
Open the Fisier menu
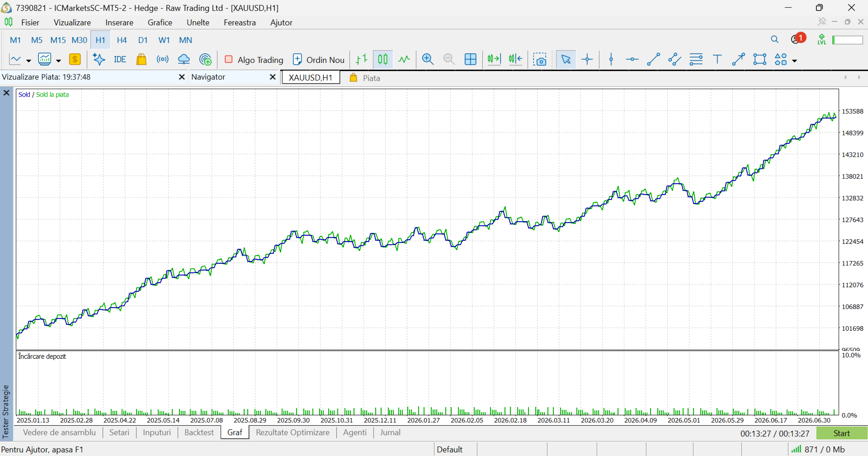(x=30, y=23)
